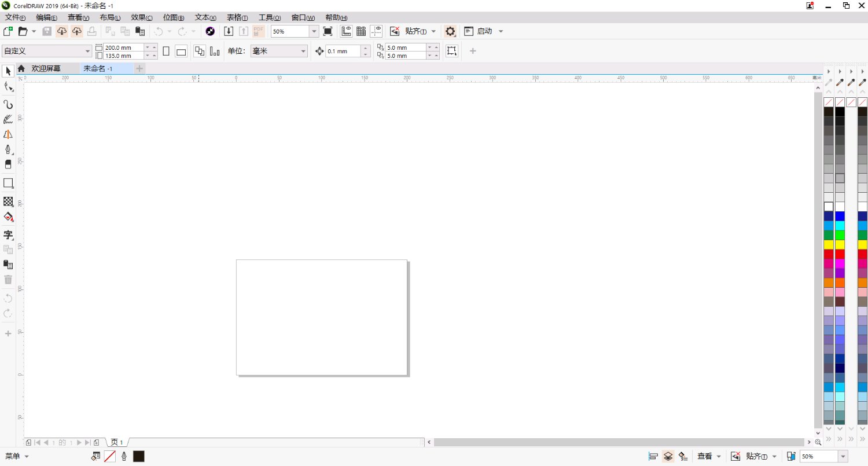
Task: Select the Pen tool in toolbox
Action: [8, 149]
